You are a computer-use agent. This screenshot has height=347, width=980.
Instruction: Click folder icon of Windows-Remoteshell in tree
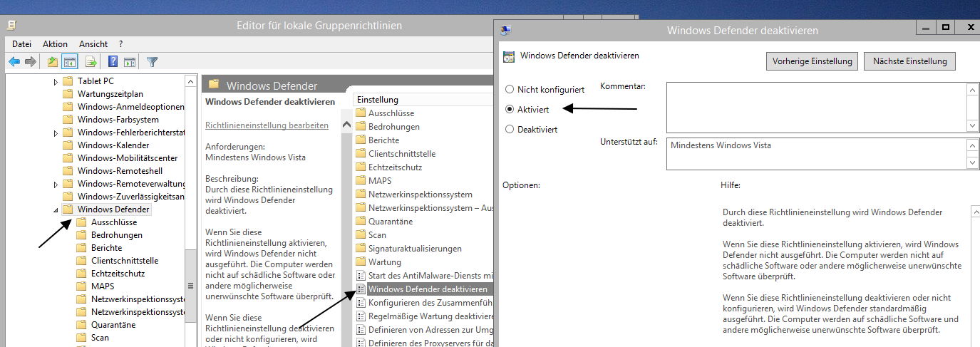pos(68,171)
